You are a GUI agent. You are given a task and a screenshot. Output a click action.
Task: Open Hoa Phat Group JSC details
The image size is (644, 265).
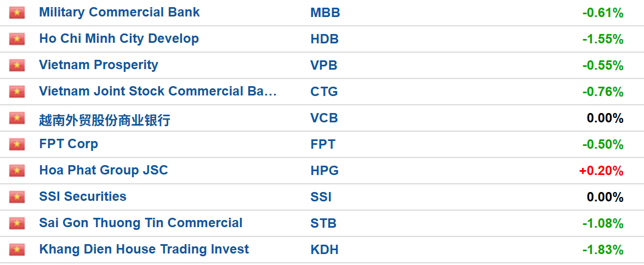coord(104,170)
